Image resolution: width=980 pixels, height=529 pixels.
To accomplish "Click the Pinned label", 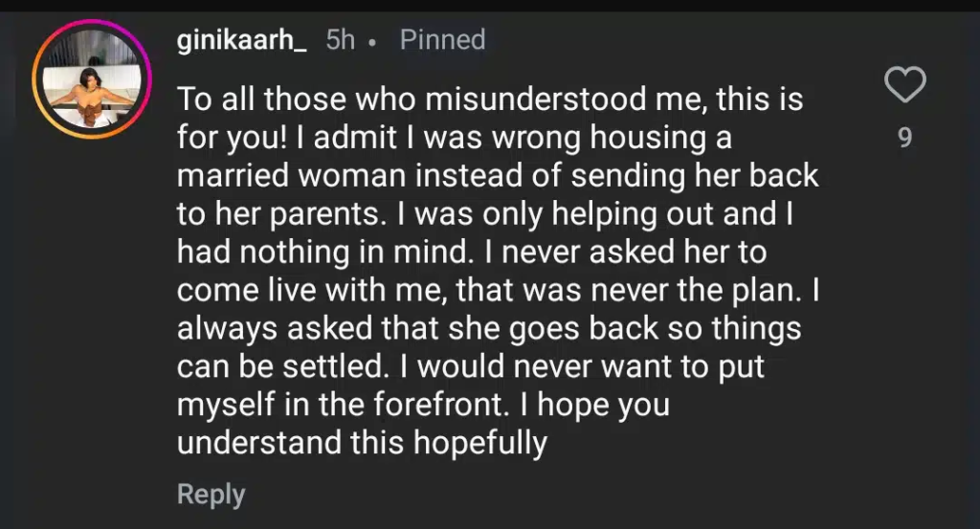I will point(442,40).
